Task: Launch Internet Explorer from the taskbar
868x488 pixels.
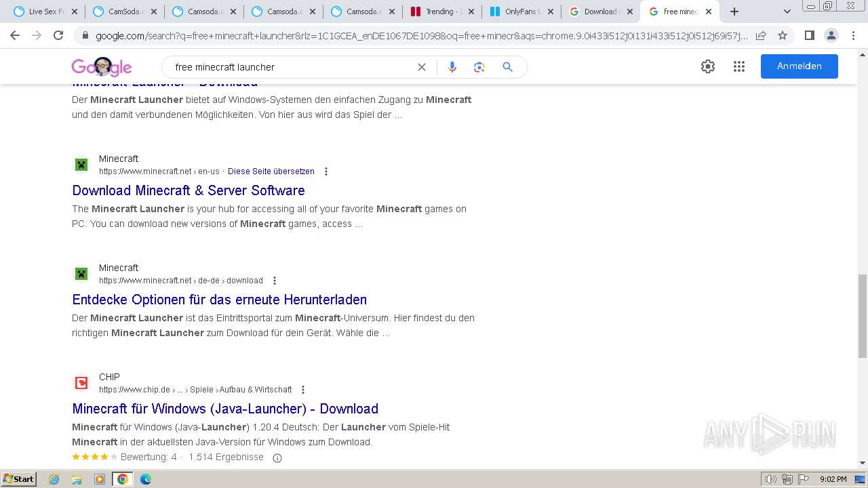Action: coord(54,479)
